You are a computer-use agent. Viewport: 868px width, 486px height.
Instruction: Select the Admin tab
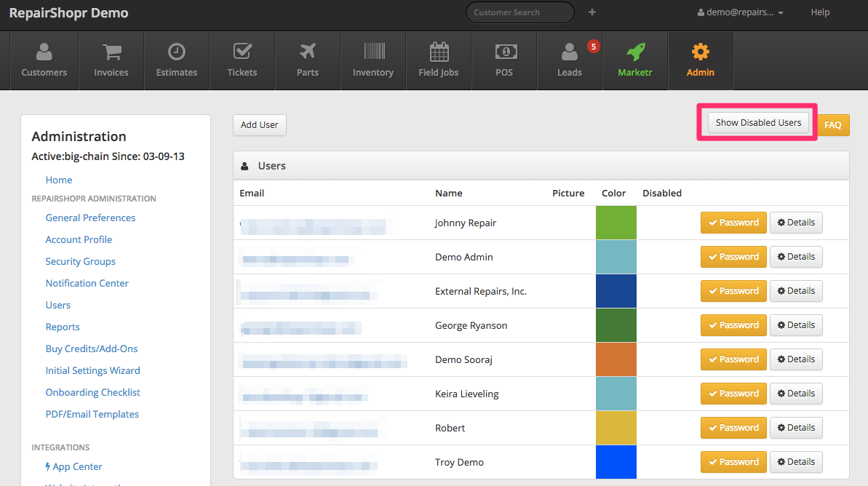coord(701,61)
